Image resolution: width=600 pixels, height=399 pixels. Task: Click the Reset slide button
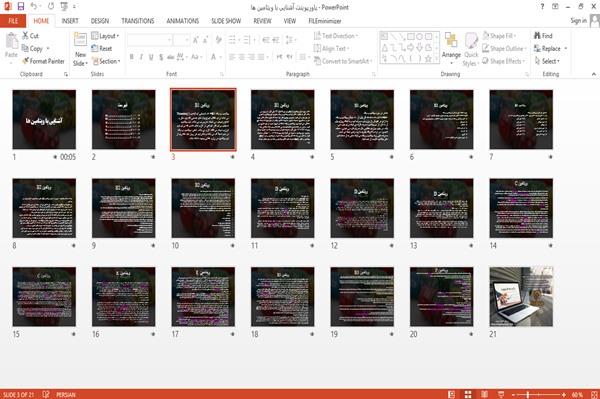[102, 49]
